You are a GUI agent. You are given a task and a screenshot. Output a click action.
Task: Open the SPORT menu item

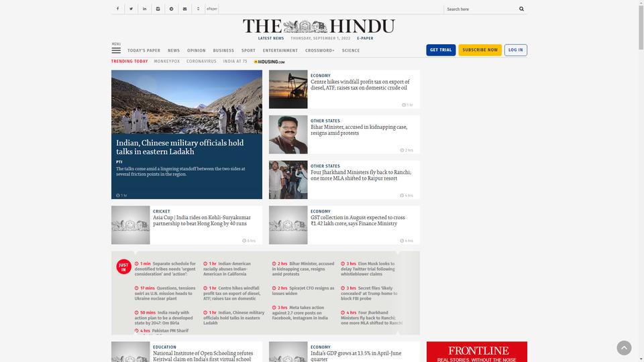248,50
